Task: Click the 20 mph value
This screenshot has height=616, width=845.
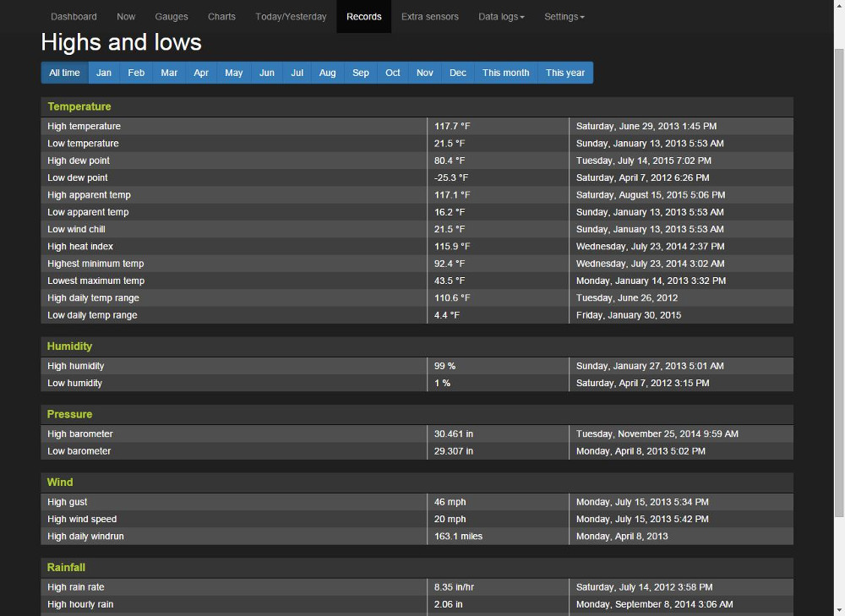Action: point(450,519)
